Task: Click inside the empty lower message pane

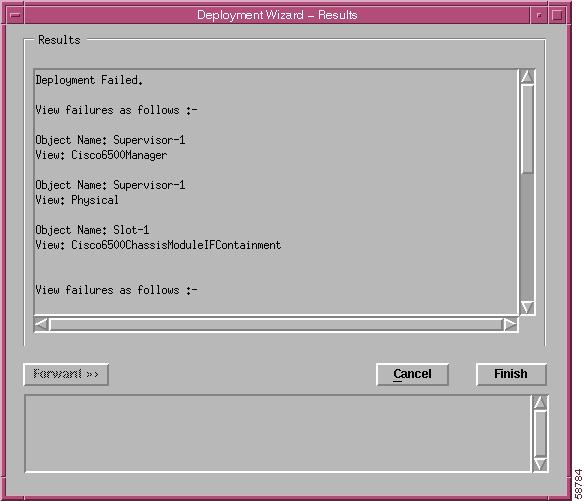Action: 278,434
